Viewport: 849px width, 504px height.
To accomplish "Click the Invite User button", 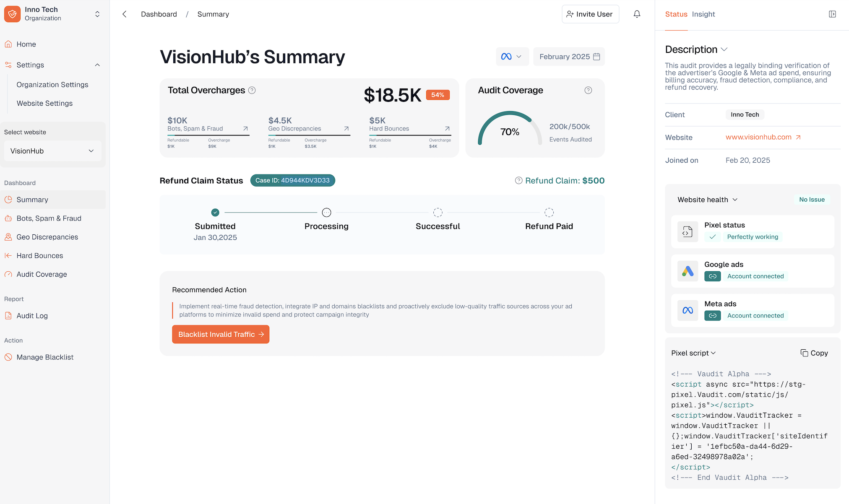I will click(x=590, y=14).
